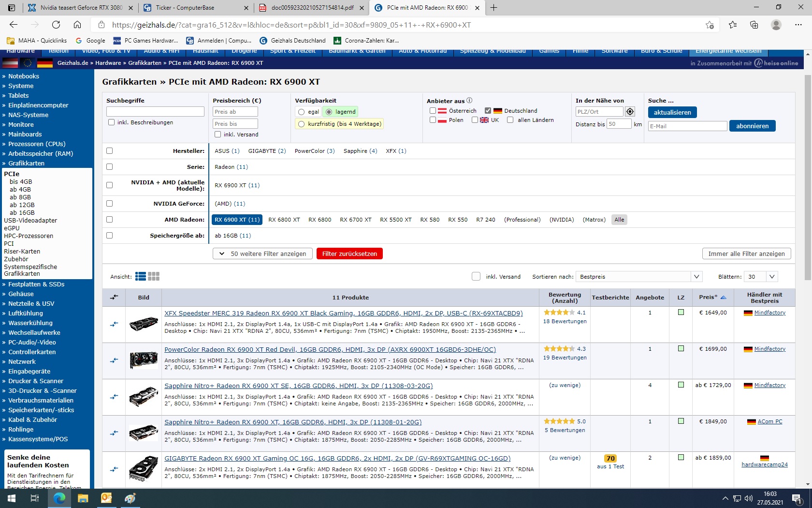Click compare icon for Sapphire Nitro+ SE

114,397
